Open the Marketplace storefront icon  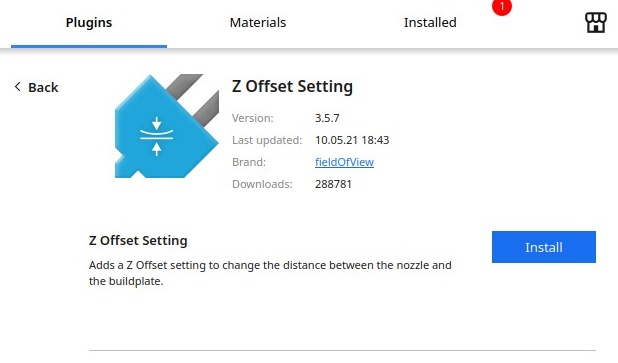tap(596, 22)
